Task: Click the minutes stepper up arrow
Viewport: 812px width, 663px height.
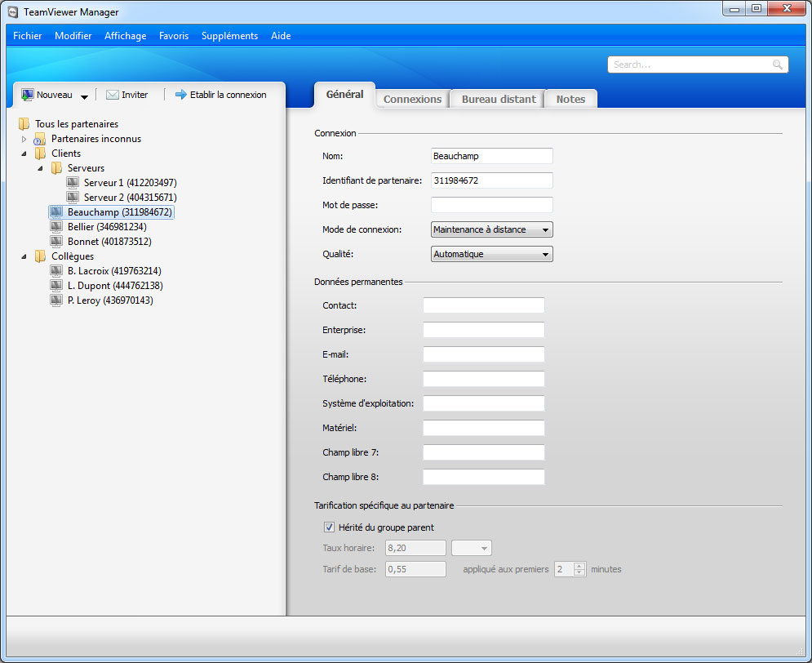Action: 579,565
